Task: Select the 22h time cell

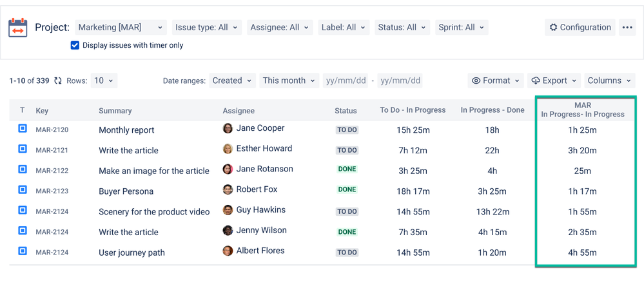Action: (492, 151)
